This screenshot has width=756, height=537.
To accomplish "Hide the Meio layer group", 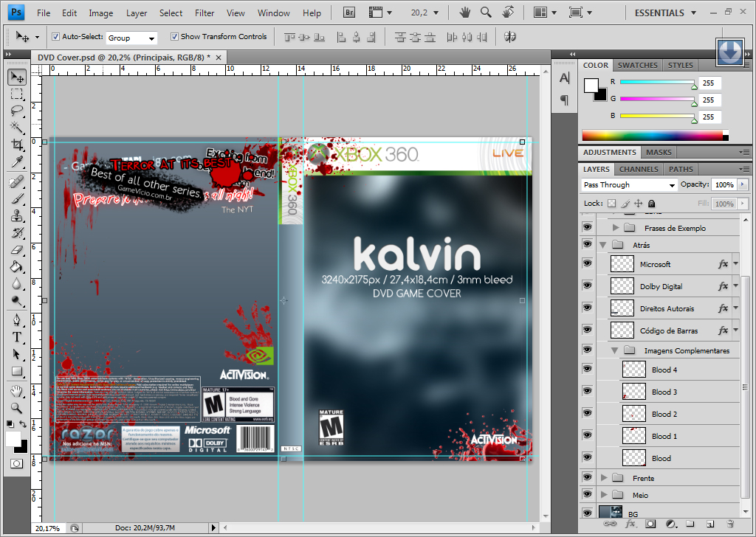I will [587, 493].
